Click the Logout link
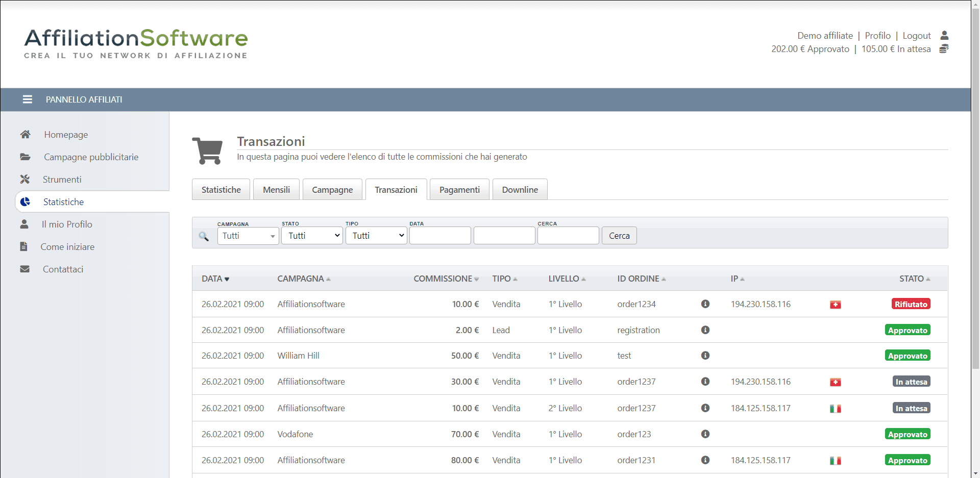This screenshot has width=980, height=478. point(916,36)
